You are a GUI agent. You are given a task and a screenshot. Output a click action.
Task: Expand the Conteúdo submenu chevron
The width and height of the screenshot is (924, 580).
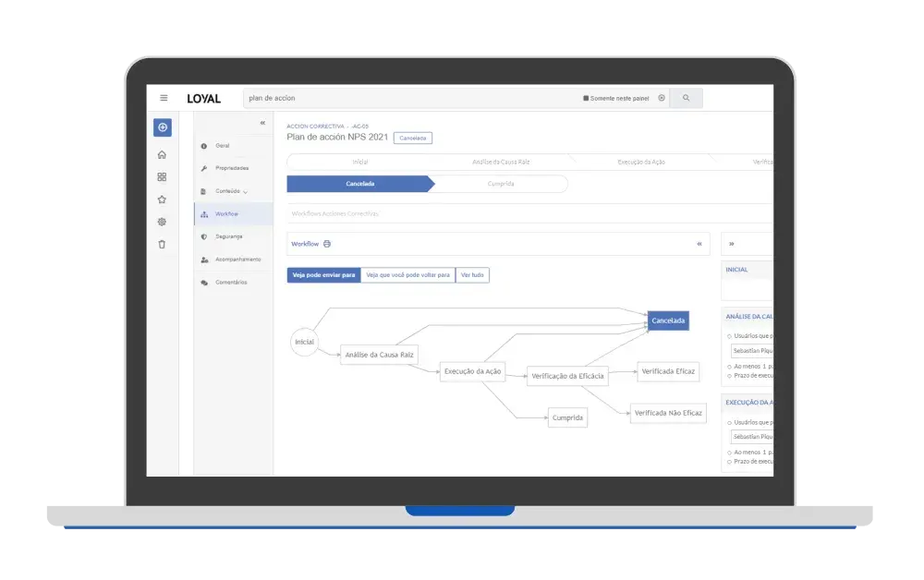click(245, 191)
